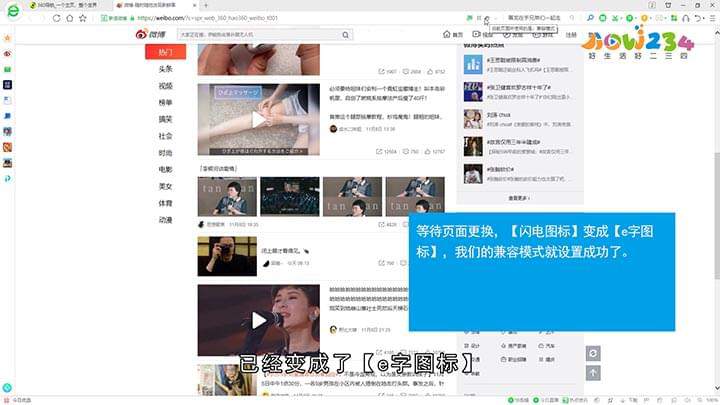720x405 pixels.
Task: Click the scroll-up arrow of page scrollbar
Action: click(x=717, y=34)
